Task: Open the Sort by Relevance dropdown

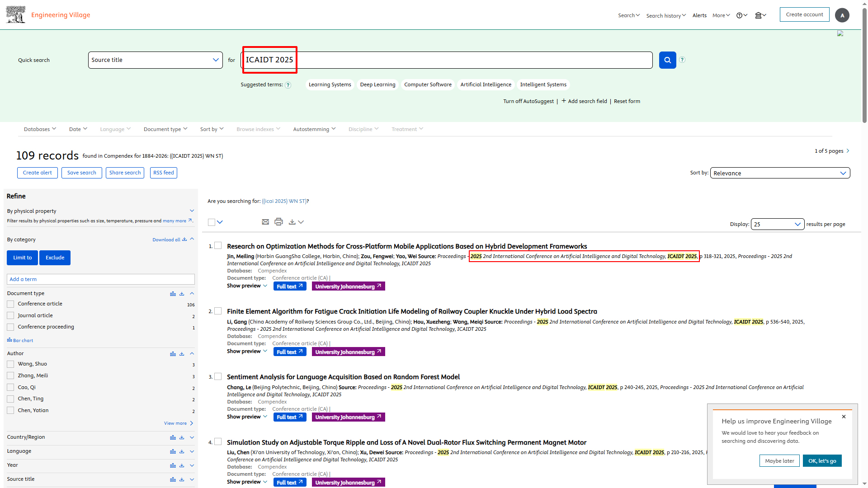Action: (x=780, y=173)
